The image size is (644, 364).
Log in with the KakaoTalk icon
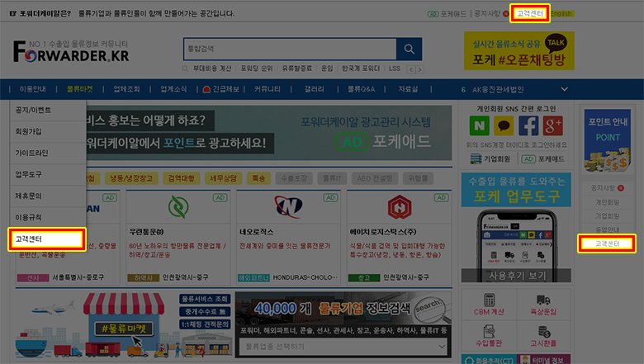(x=504, y=125)
